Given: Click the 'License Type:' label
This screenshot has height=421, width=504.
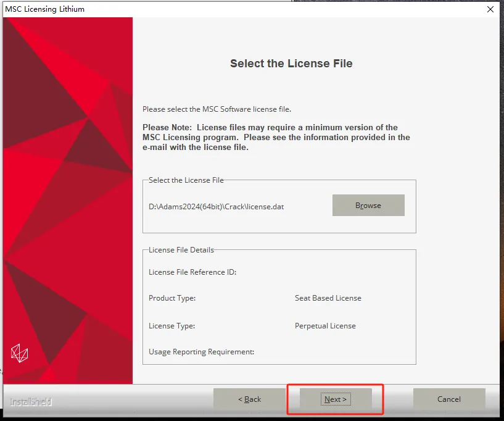Looking at the screenshot, I should click(x=171, y=326).
